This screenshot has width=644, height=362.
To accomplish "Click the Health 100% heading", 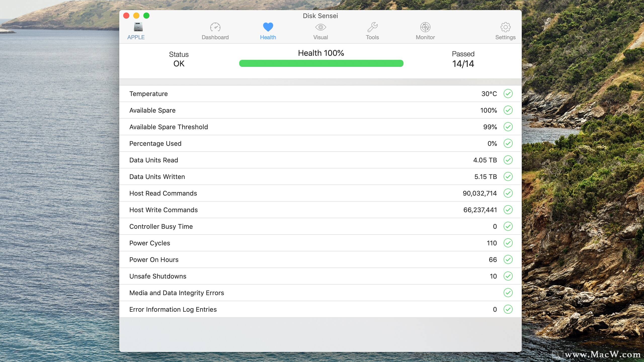I will tap(321, 53).
